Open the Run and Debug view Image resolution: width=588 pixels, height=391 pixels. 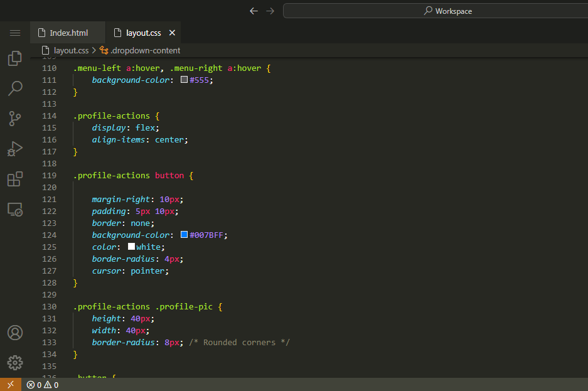coord(15,149)
